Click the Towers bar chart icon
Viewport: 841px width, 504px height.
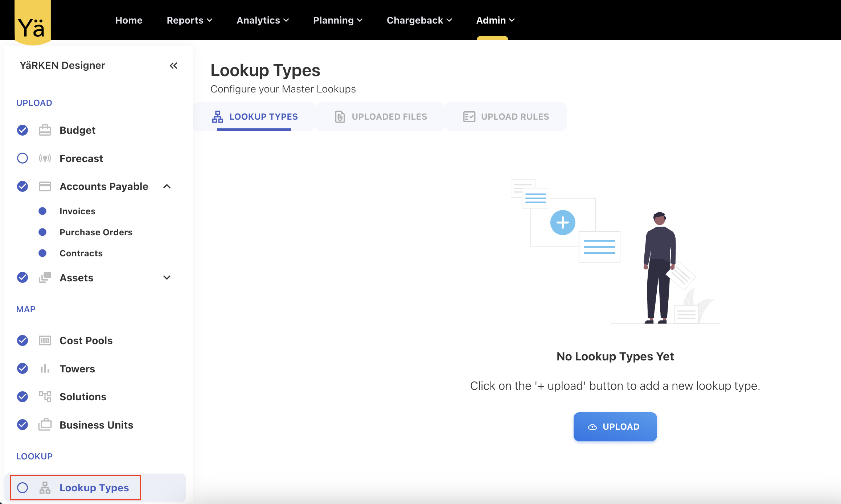pos(45,369)
